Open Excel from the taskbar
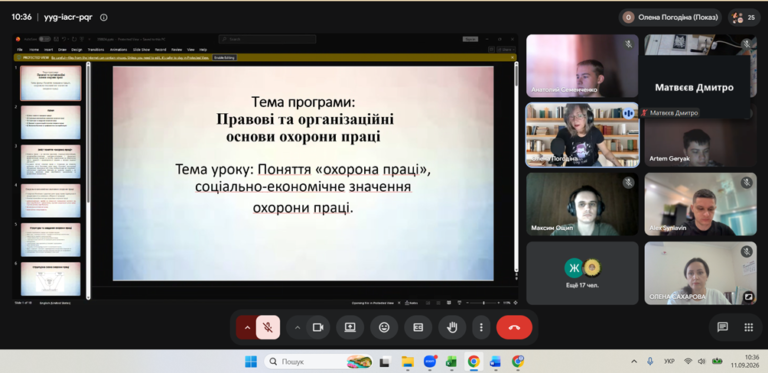768x373 pixels. [x=451, y=362]
